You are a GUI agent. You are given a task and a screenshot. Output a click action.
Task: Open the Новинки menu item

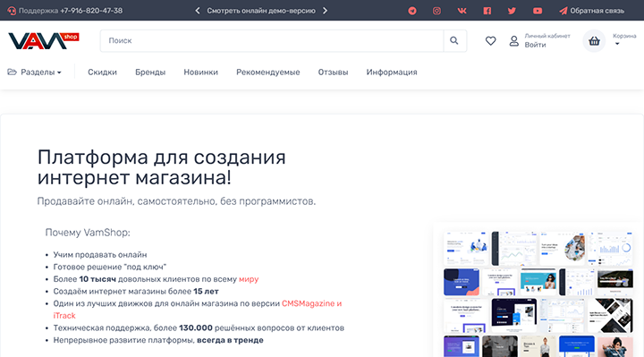201,72
